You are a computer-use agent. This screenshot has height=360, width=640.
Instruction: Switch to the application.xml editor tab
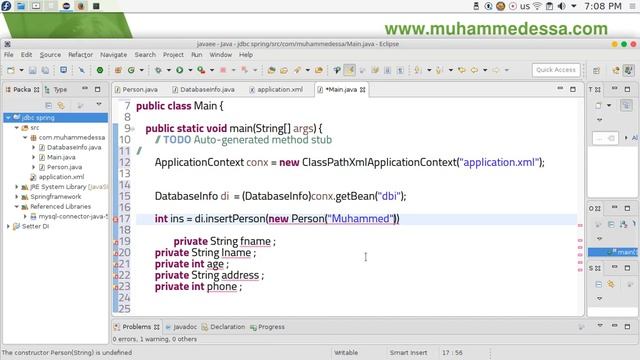276,89
